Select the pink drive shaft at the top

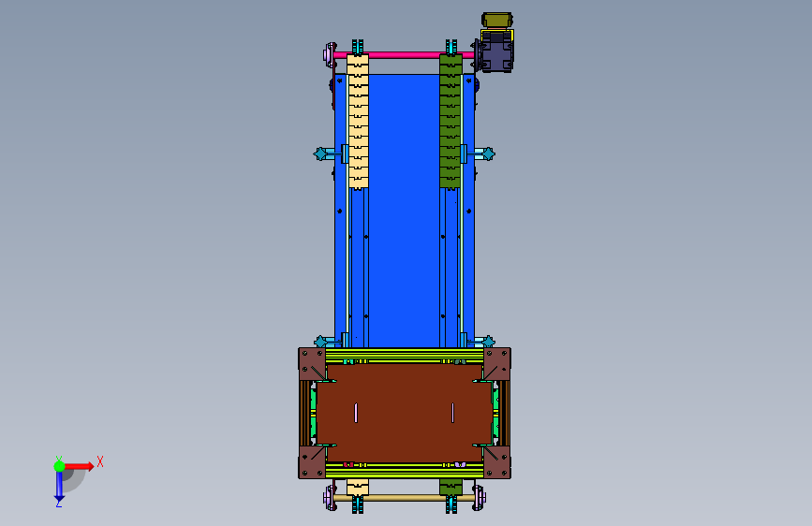(x=404, y=54)
